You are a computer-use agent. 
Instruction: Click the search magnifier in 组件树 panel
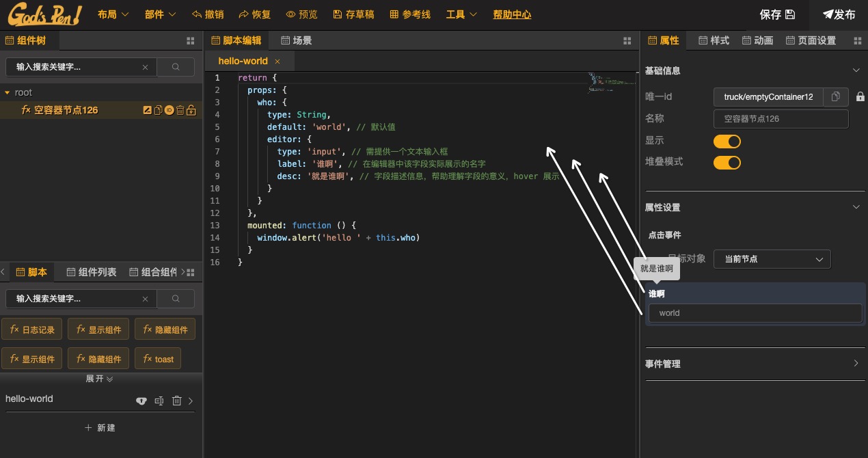175,67
